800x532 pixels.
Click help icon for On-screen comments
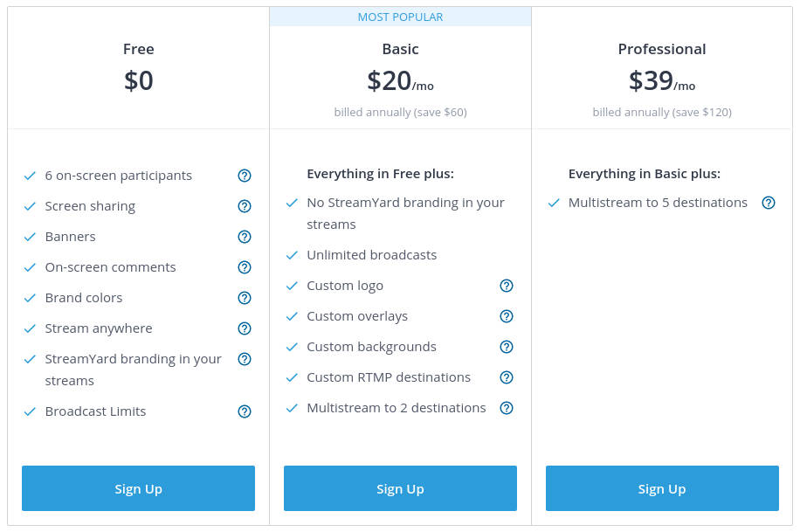tap(245, 267)
